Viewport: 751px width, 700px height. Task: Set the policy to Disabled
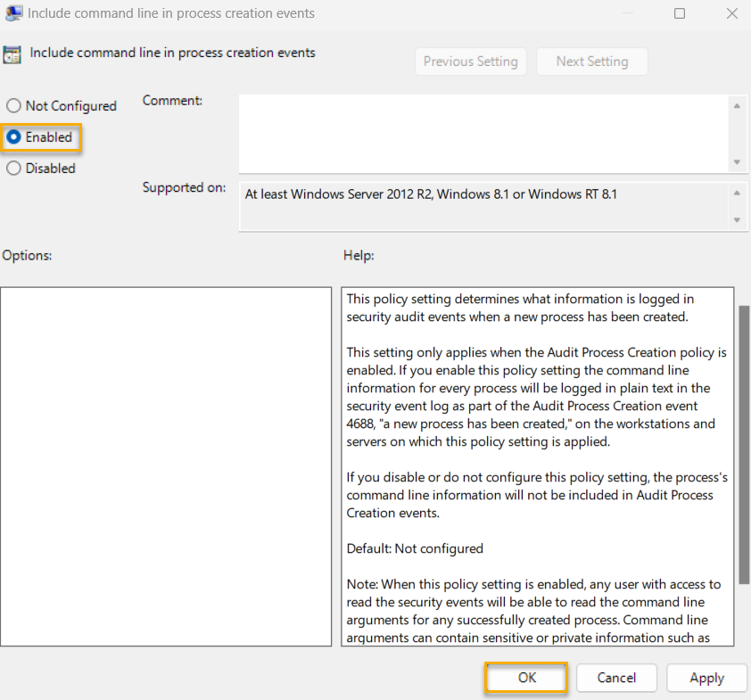14,169
